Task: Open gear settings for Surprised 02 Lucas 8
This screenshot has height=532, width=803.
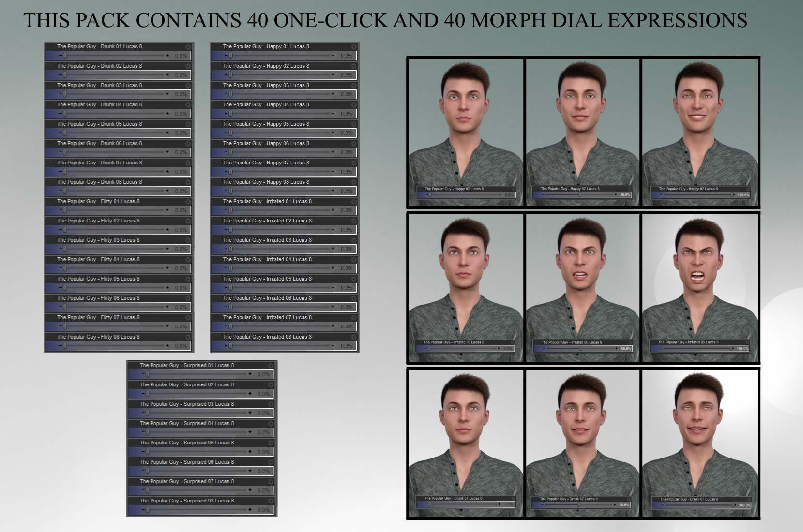Action: point(271,385)
